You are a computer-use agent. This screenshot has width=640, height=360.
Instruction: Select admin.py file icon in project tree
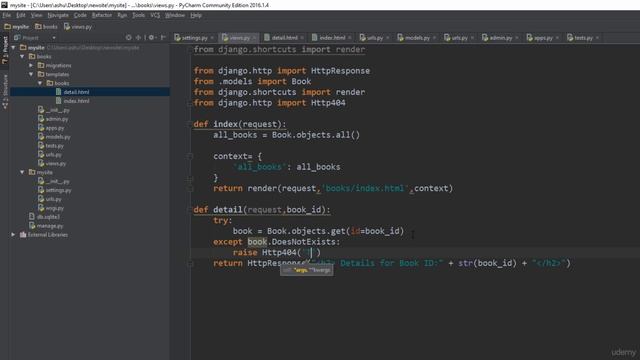click(x=41, y=119)
